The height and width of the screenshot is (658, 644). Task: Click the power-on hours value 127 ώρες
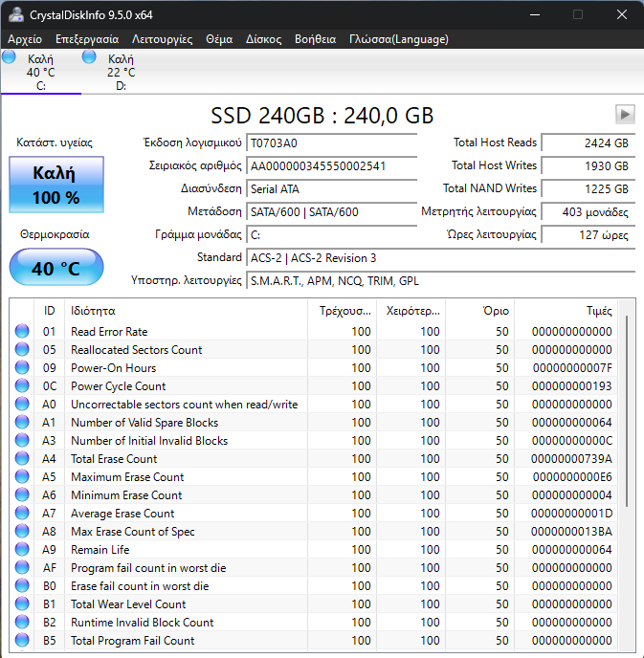[x=588, y=235]
